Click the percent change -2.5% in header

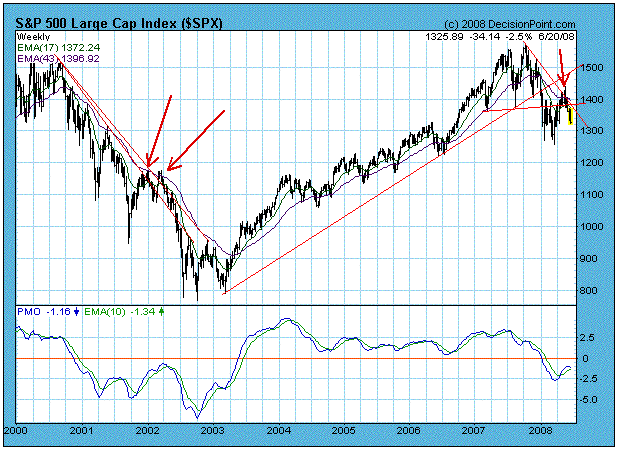519,37
